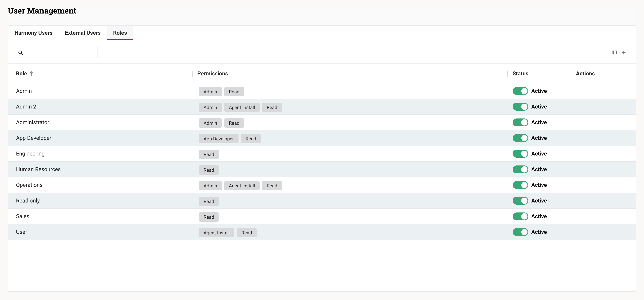Screen dimensions: 644x300
Task: Click the Status column header
Action: pos(520,73)
